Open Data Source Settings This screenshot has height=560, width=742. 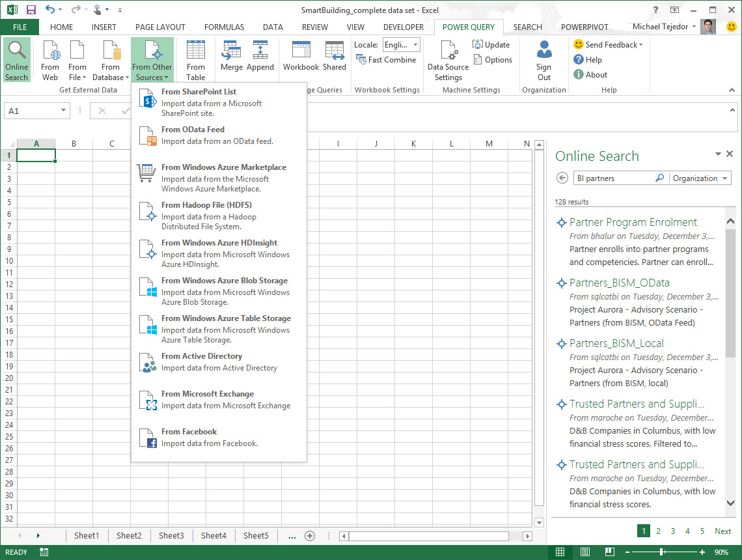(x=448, y=60)
